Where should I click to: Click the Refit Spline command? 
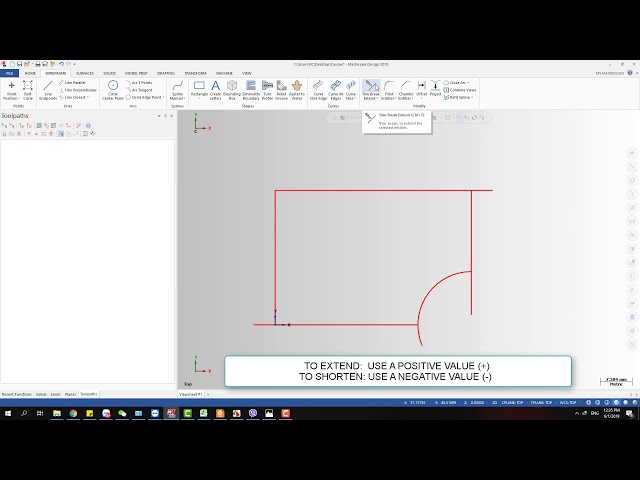click(458, 97)
